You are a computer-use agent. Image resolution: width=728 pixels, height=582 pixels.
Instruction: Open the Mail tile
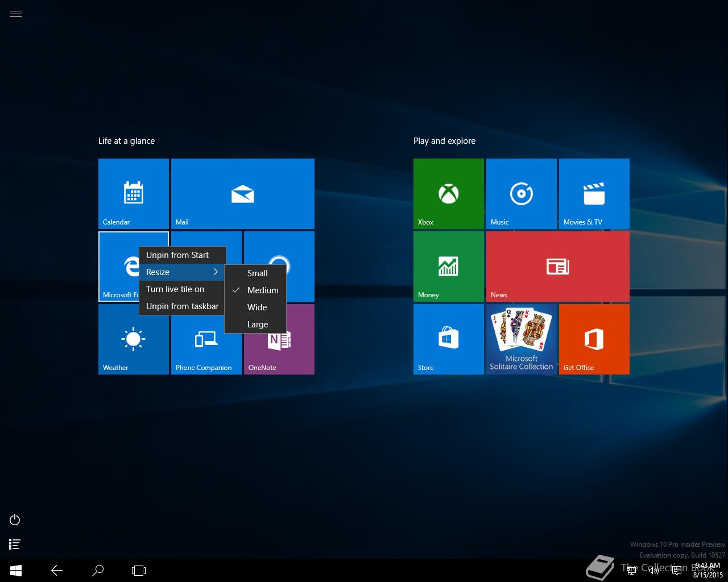click(x=243, y=194)
